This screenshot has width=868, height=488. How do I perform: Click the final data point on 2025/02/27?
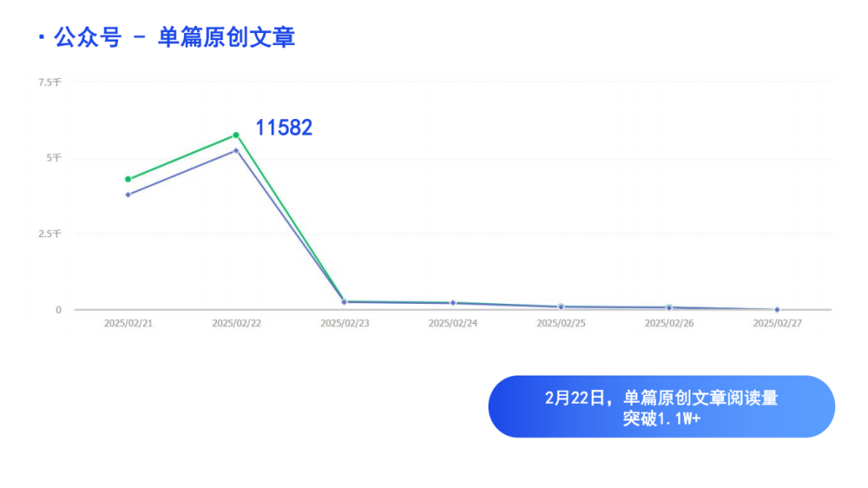click(777, 310)
